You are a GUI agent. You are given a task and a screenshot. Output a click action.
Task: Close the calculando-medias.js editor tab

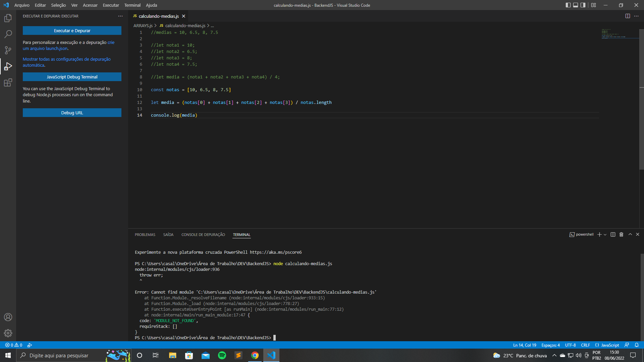coord(183,16)
